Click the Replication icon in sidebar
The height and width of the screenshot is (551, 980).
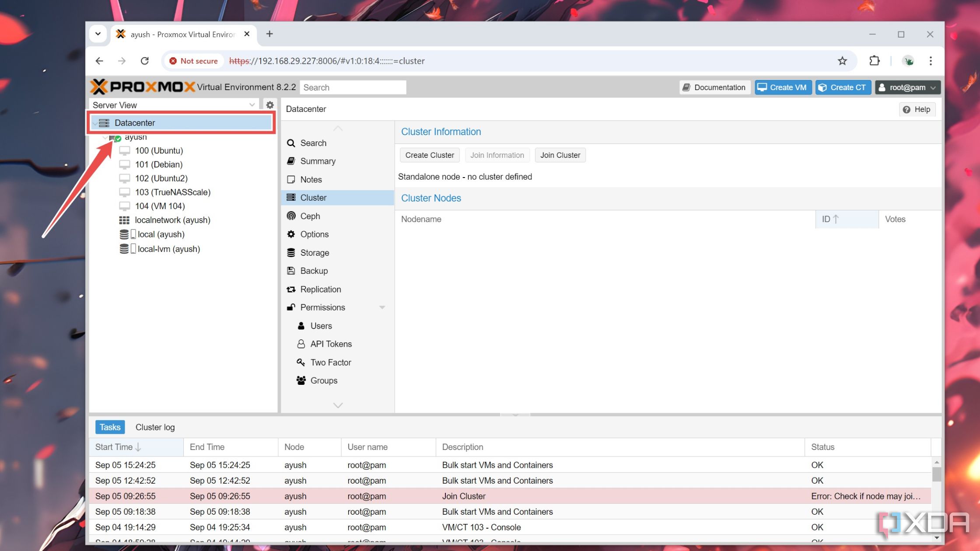coord(291,289)
